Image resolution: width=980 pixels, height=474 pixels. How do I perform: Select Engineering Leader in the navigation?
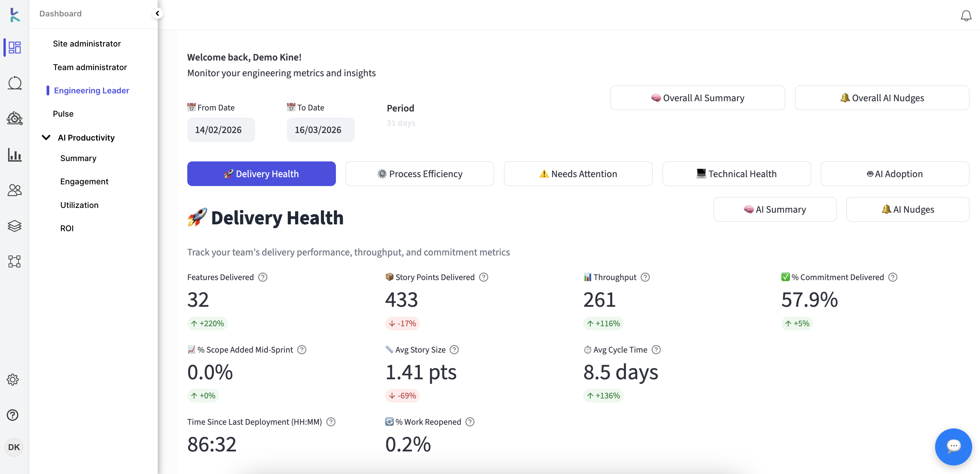(x=91, y=91)
